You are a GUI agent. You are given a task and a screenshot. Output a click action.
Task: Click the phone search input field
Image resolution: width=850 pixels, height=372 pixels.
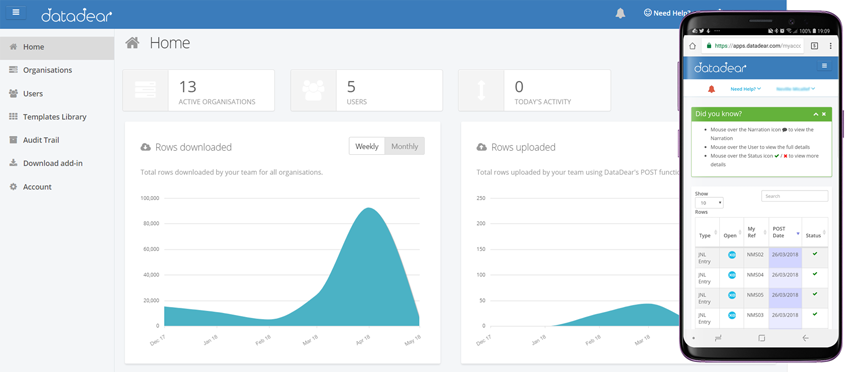click(795, 196)
